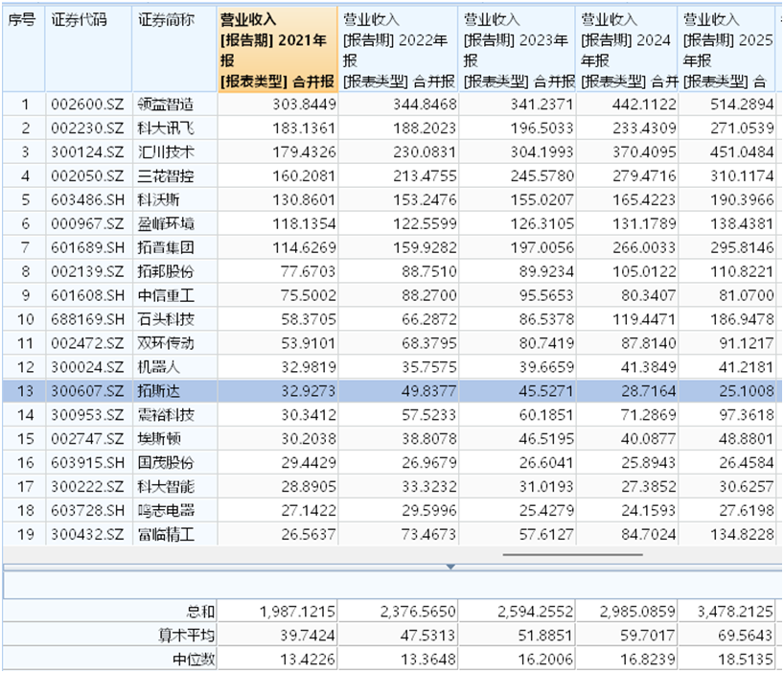
Task: Click stock name 科大讯飞
Action: coord(166,128)
